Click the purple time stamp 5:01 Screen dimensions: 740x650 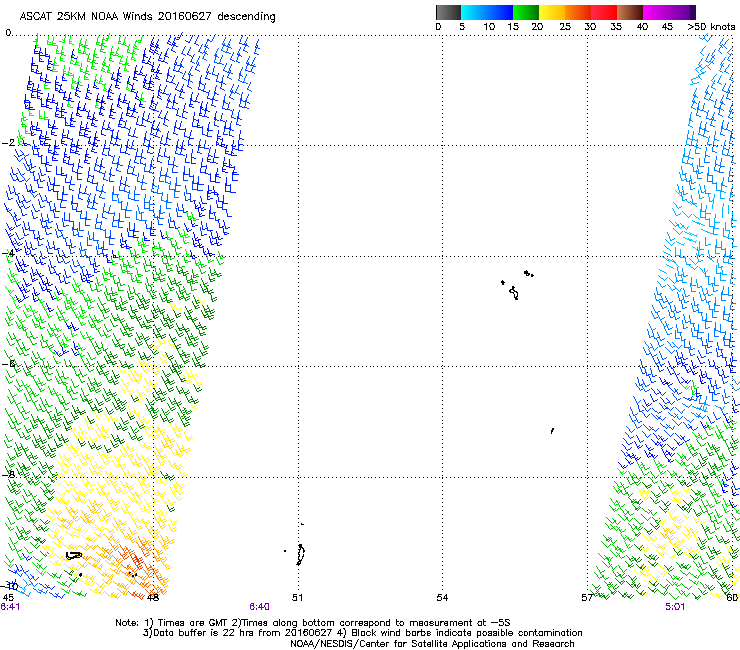pyautogui.click(x=675, y=607)
